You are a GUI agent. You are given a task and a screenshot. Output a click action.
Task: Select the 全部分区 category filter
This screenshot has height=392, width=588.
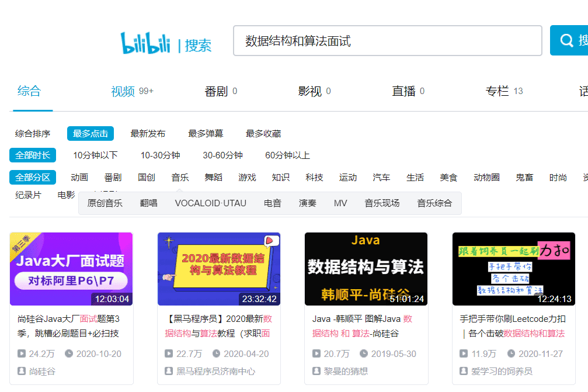coord(33,178)
